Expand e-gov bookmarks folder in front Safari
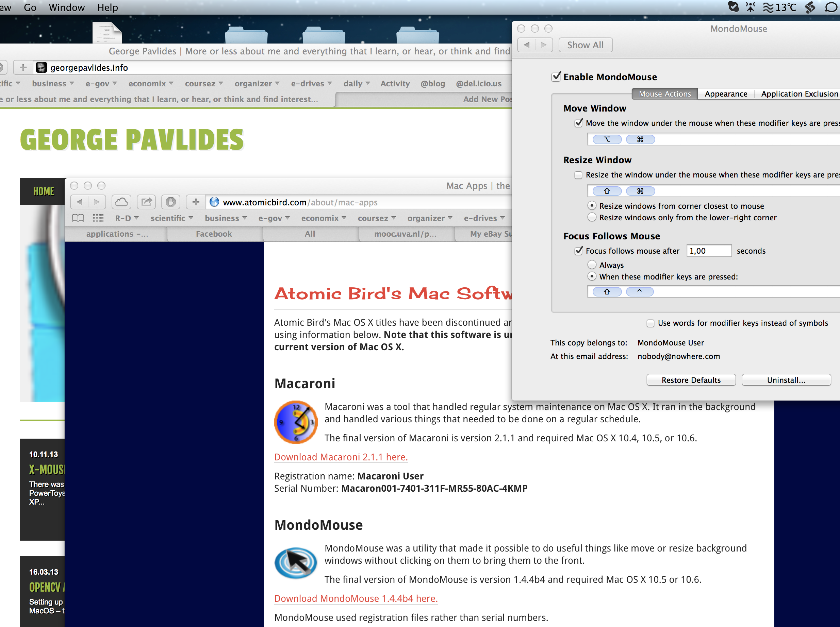The width and height of the screenshot is (840, 627). point(274,218)
